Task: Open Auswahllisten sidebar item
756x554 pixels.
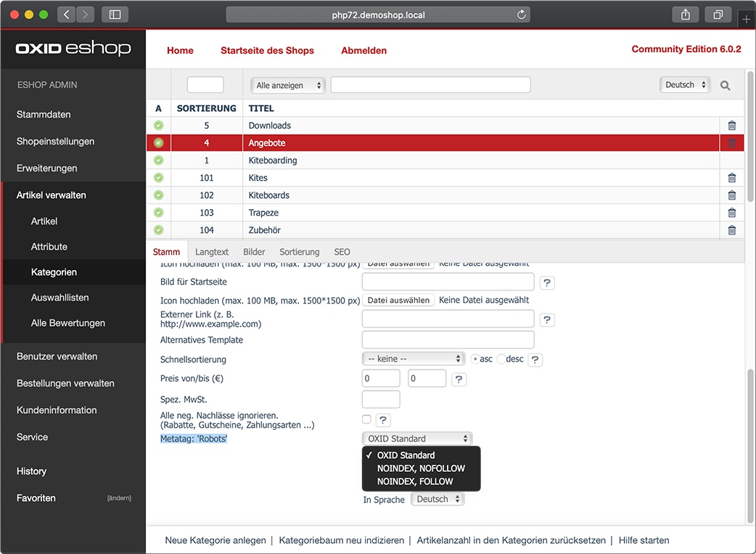Action: (59, 298)
